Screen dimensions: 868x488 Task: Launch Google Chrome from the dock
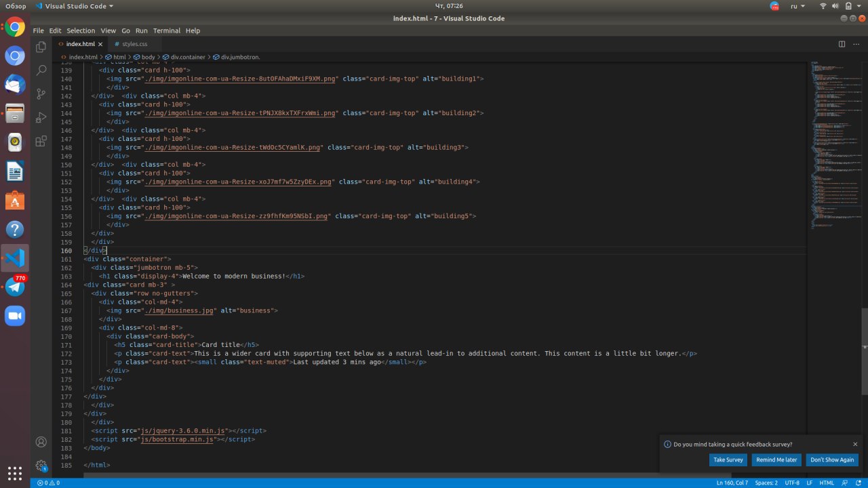[15, 28]
